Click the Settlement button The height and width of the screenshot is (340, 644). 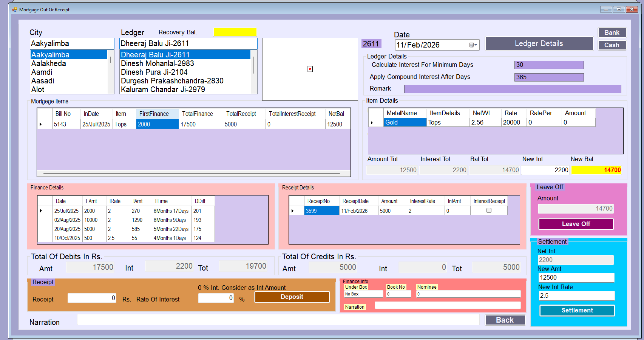click(x=577, y=310)
